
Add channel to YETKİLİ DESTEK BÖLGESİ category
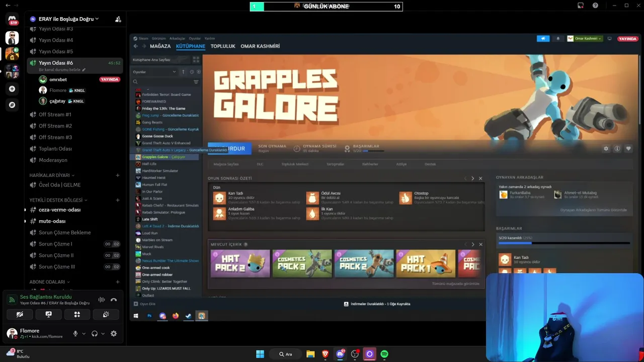coord(118,200)
